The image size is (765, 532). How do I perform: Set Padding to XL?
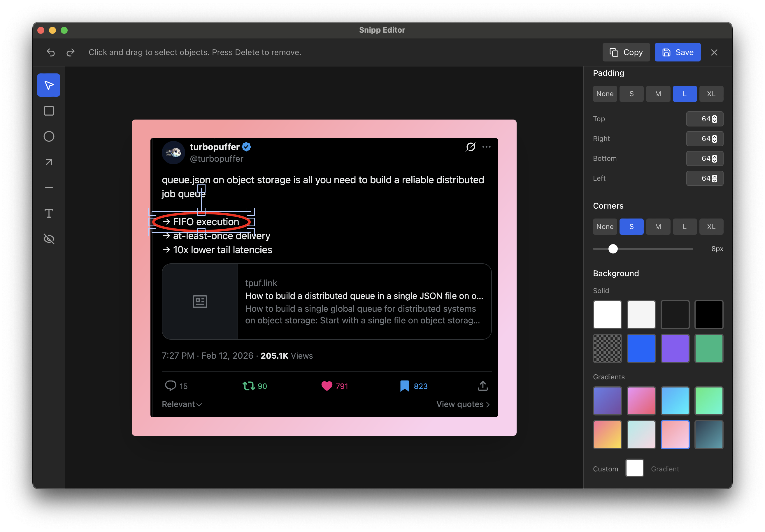tap(711, 94)
